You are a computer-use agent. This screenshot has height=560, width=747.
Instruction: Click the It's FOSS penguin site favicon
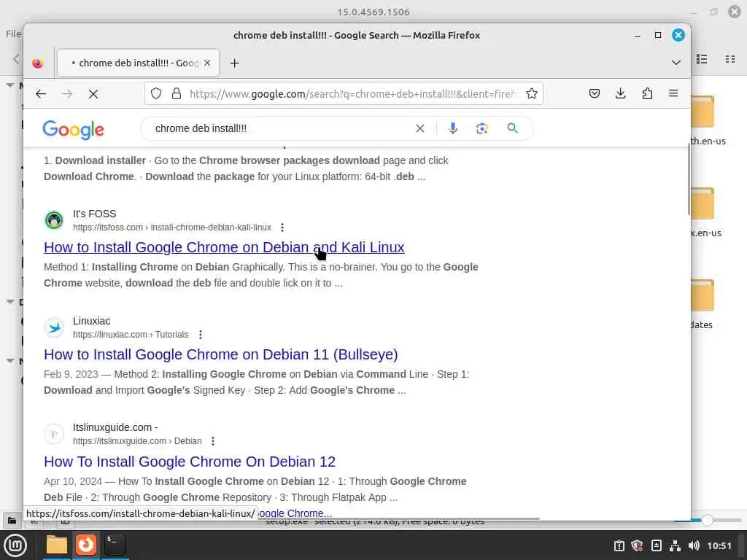coord(54,220)
